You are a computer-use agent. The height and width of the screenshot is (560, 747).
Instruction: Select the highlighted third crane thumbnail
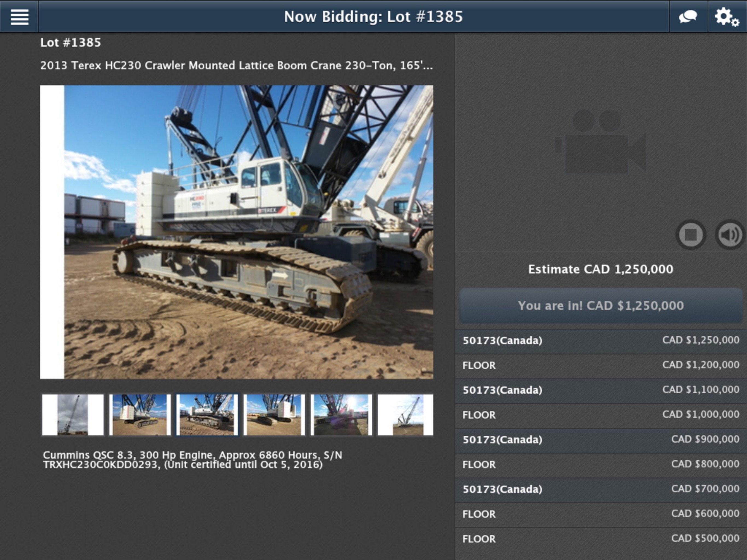coord(207,415)
